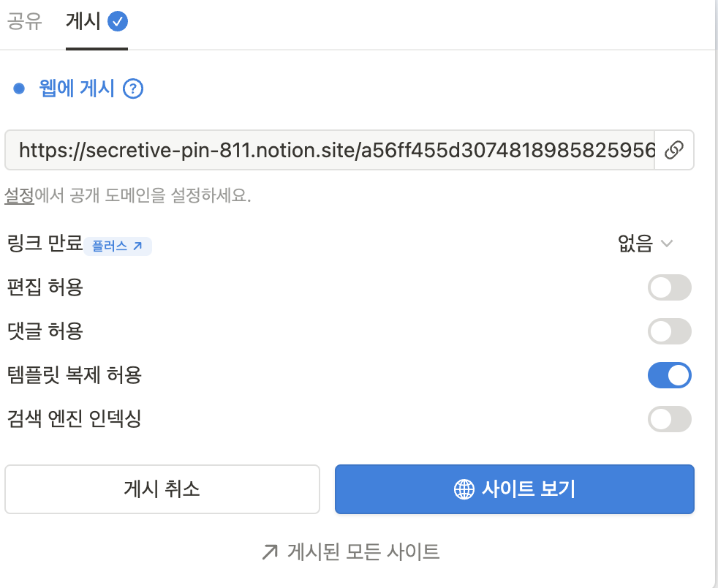Viewport: 718px width, 588px height.
Task: Expand the chevron next to 없음
Action: [x=667, y=243]
